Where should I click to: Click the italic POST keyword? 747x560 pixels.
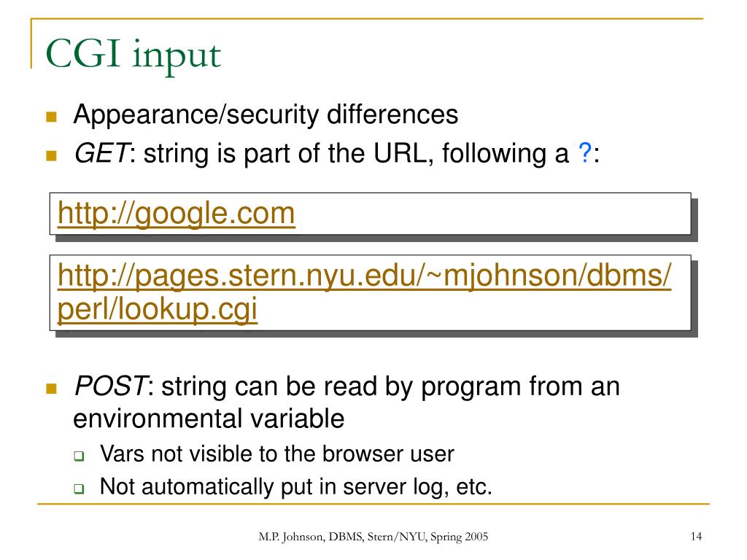[111, 386]
